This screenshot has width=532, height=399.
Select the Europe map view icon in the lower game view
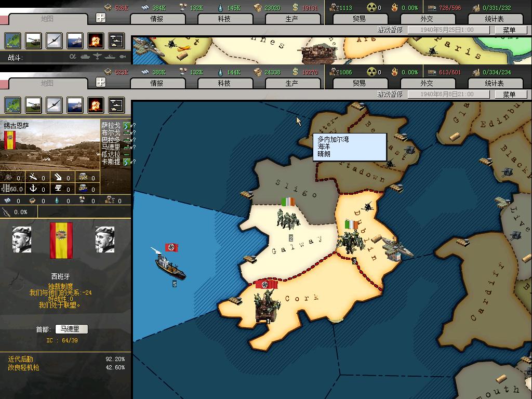(13, 105)
